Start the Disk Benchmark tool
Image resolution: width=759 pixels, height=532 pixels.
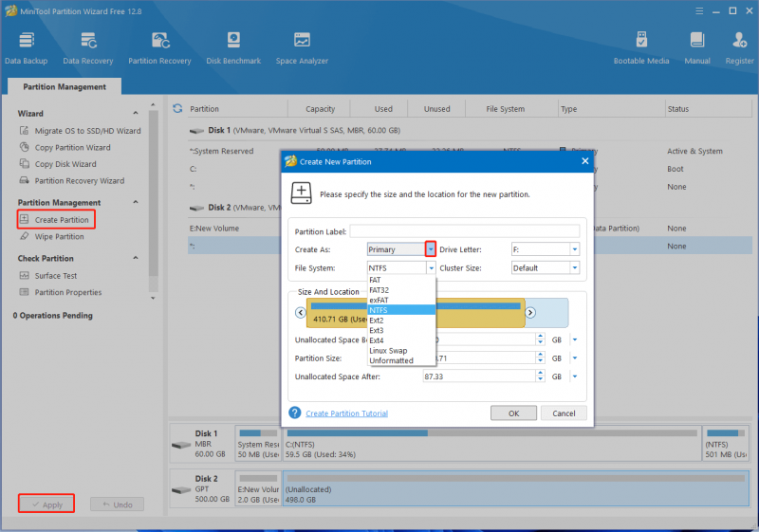[x=233, y=47]
